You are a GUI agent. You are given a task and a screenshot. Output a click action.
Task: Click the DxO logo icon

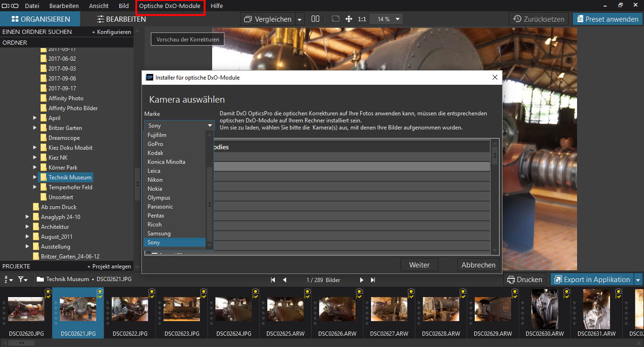coord(9,6)
